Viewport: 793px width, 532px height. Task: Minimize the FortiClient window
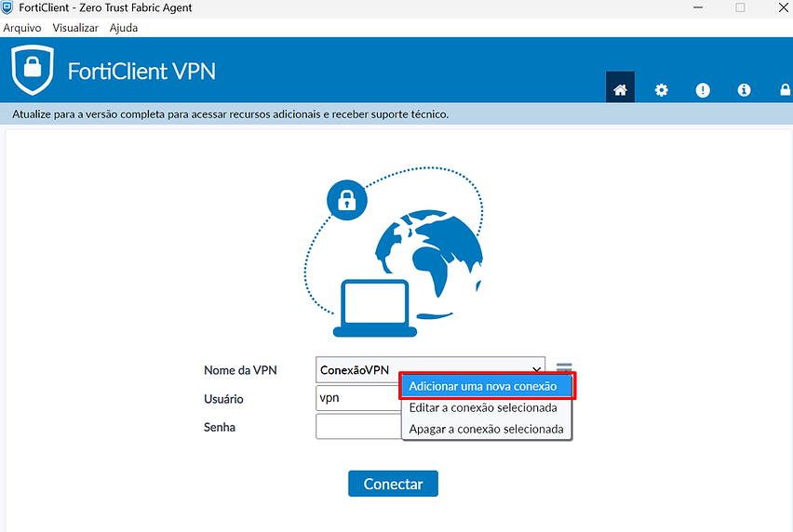pos(698,7)
